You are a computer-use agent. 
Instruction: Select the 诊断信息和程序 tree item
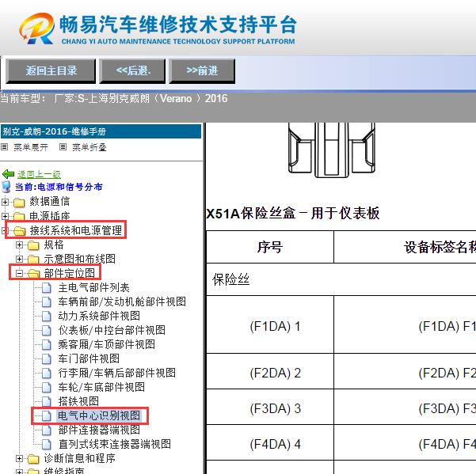pos(79,458)
